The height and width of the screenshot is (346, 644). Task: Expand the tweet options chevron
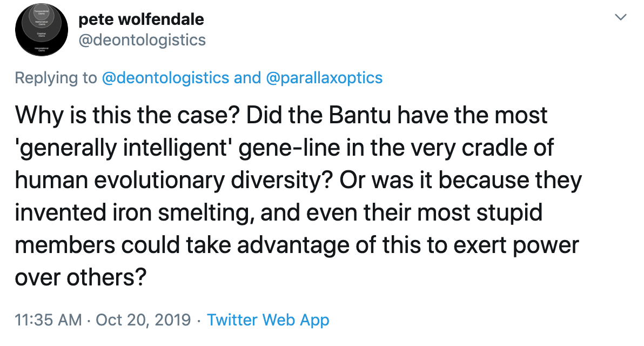(x=621, y=18)
